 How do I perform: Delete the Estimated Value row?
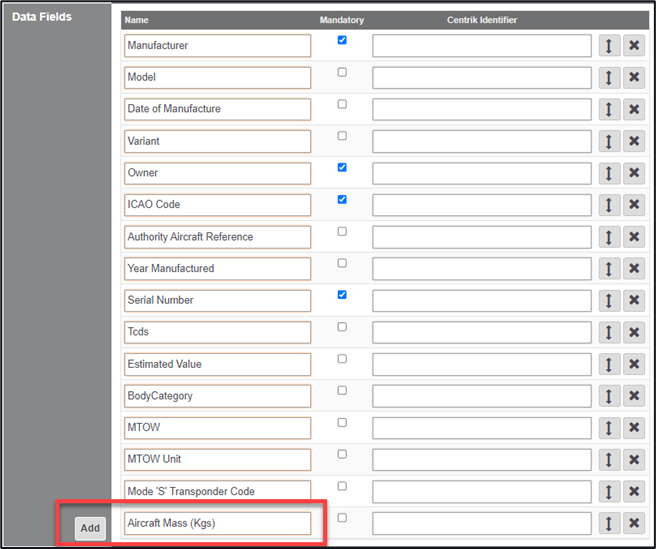[634, 365]
